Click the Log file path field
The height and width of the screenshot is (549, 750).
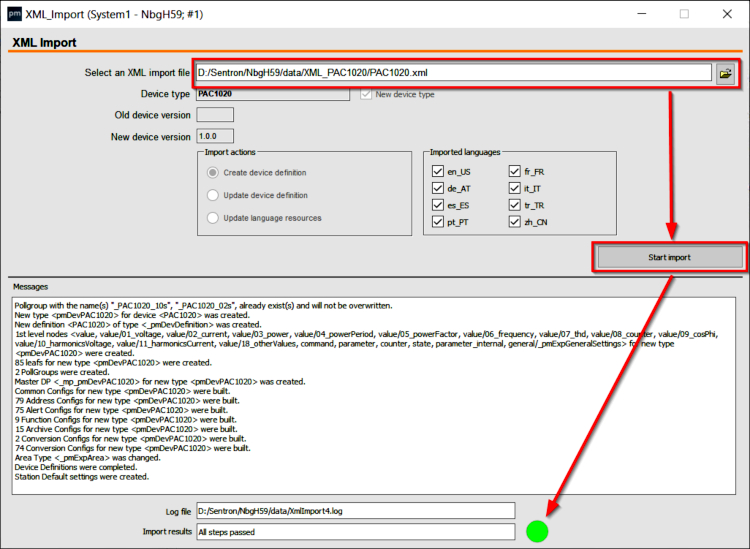[355, 511]
